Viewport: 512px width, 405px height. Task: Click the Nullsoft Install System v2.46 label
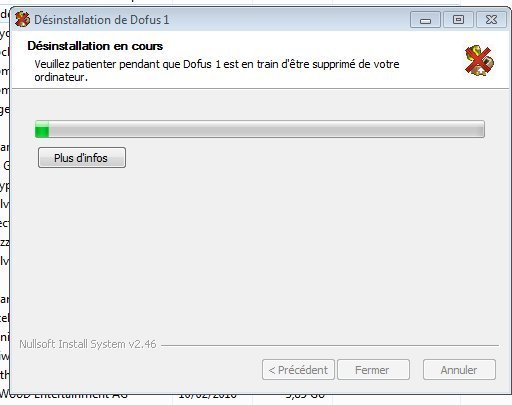click(88, 344)
